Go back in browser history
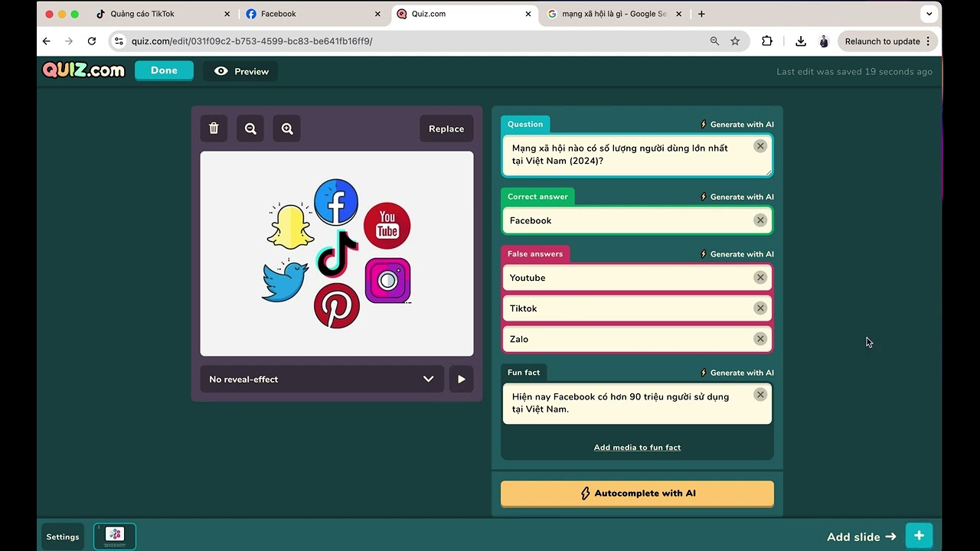980x551 pixels. (47, 41)
